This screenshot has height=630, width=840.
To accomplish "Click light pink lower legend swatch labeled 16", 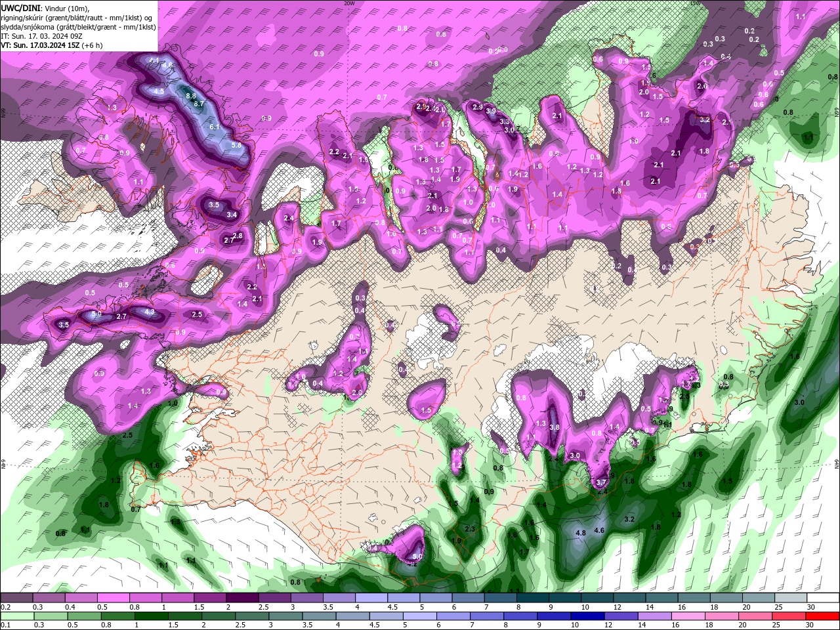I will [x=688, y=616].
